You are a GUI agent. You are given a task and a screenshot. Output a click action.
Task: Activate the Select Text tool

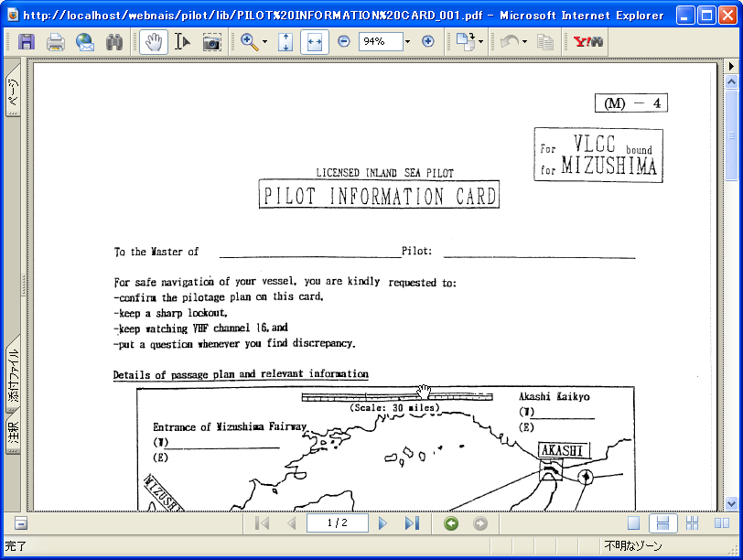(x=182, y=41)
